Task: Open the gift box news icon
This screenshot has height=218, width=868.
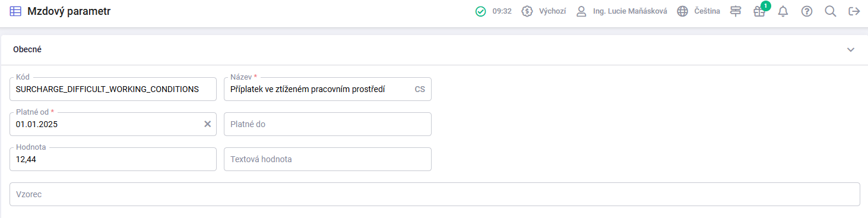Action: (x=759, y=11)
